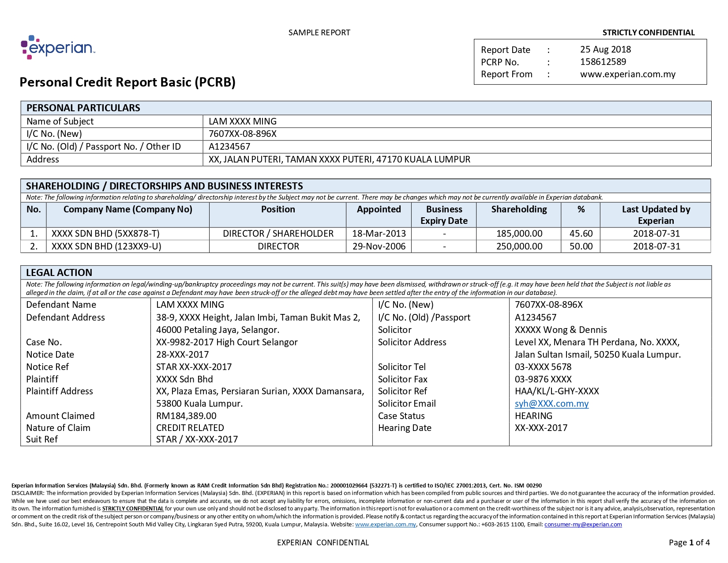Open the www.experian.com.my link in disclaimer
Image resolution: width=728 pixels, height=563 pixels.
[x=385, y=525]
